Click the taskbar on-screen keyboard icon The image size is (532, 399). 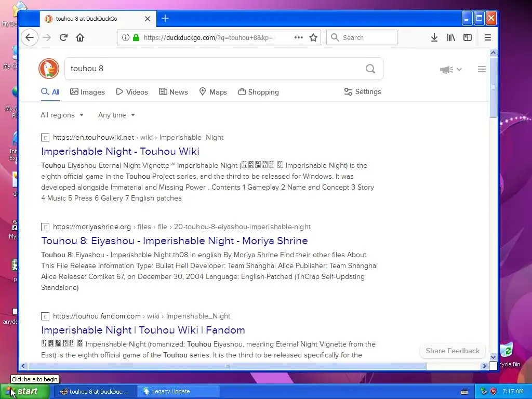point(464,392)
